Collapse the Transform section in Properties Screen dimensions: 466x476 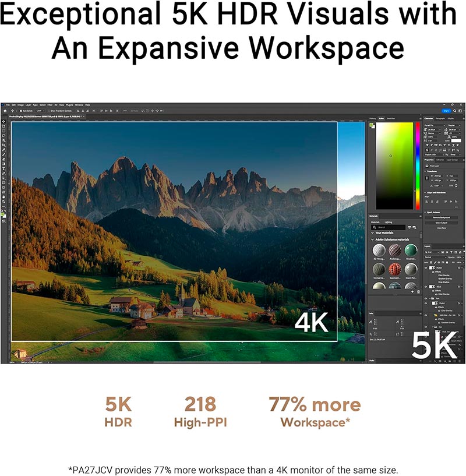425,171
